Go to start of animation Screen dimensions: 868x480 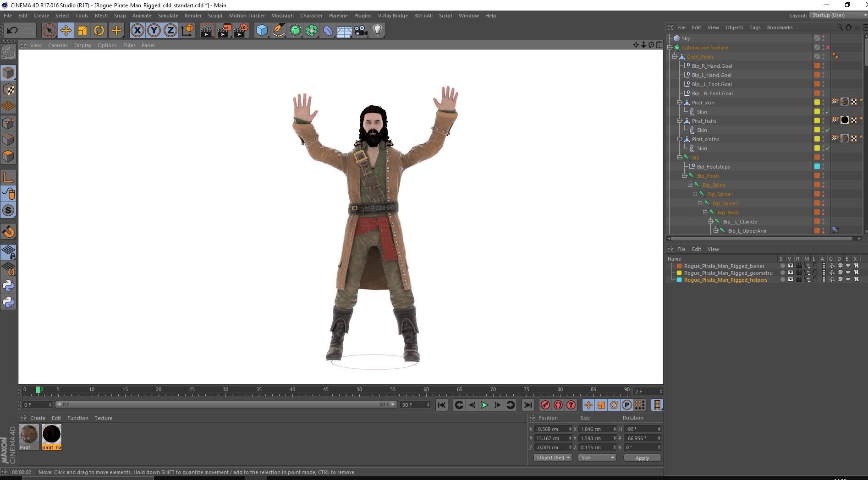pyautogui.click(x=442, y=405)
